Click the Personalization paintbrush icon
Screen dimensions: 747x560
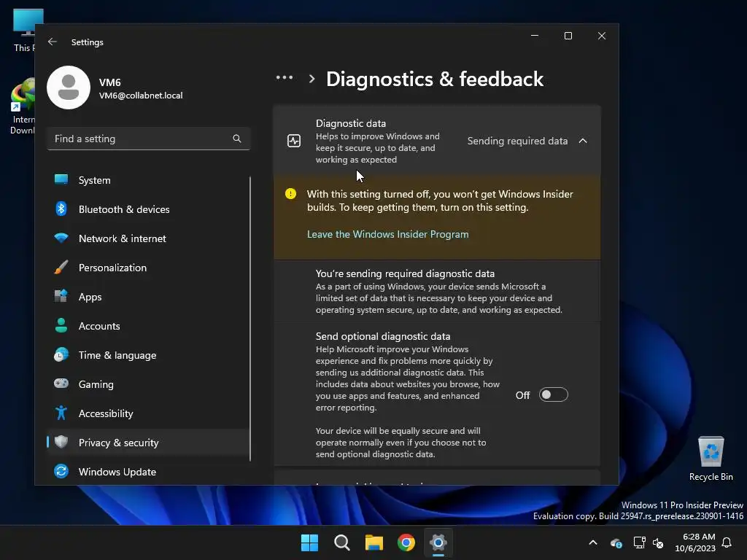click(61, 267)
